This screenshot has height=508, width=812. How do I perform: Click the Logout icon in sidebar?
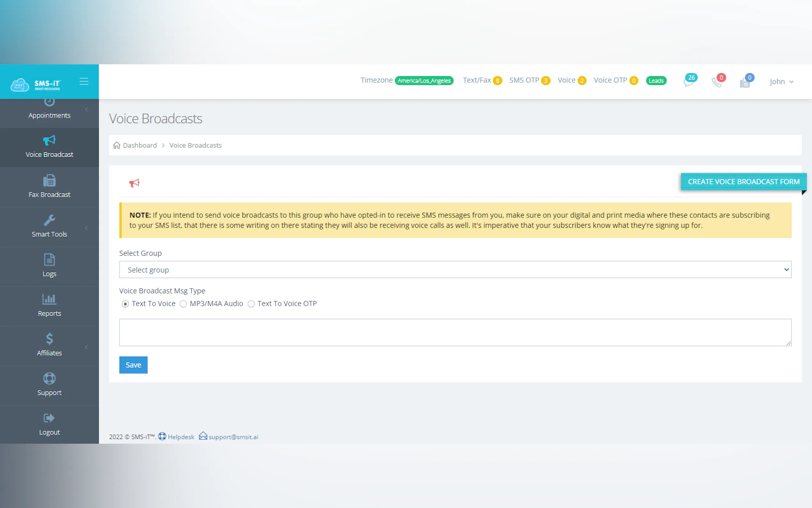(49, 418)
